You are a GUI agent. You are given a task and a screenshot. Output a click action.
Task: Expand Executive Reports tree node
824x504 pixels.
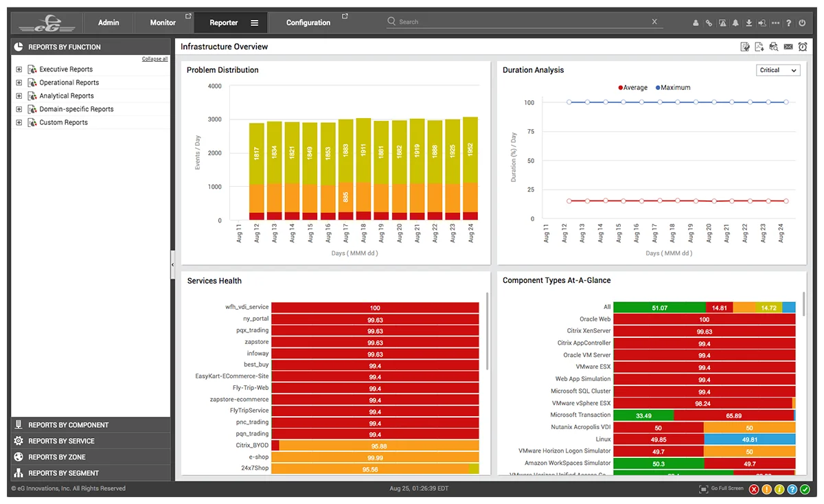point(19,69)
